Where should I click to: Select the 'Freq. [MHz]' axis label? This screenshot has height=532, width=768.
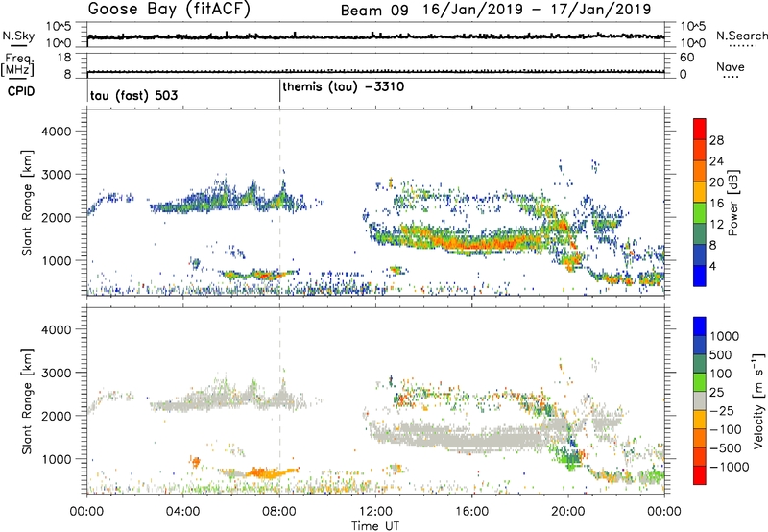click(x=17, y=64)
